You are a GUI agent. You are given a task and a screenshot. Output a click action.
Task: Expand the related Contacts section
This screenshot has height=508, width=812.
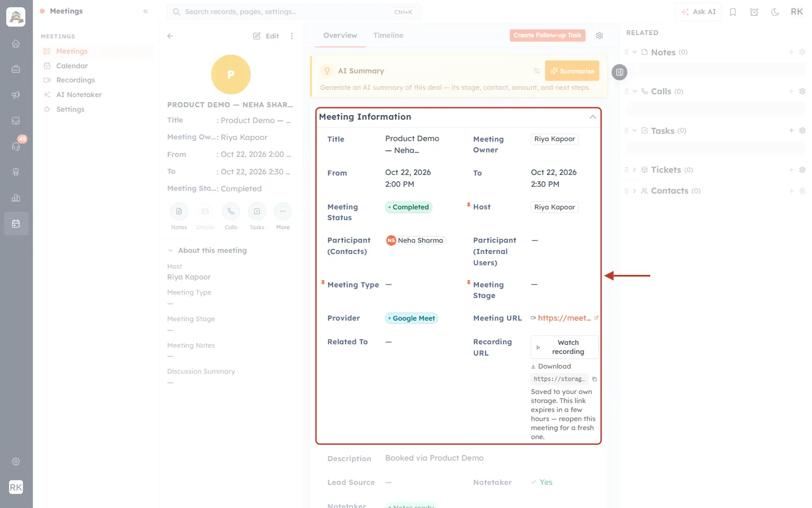tap(634, 191)
